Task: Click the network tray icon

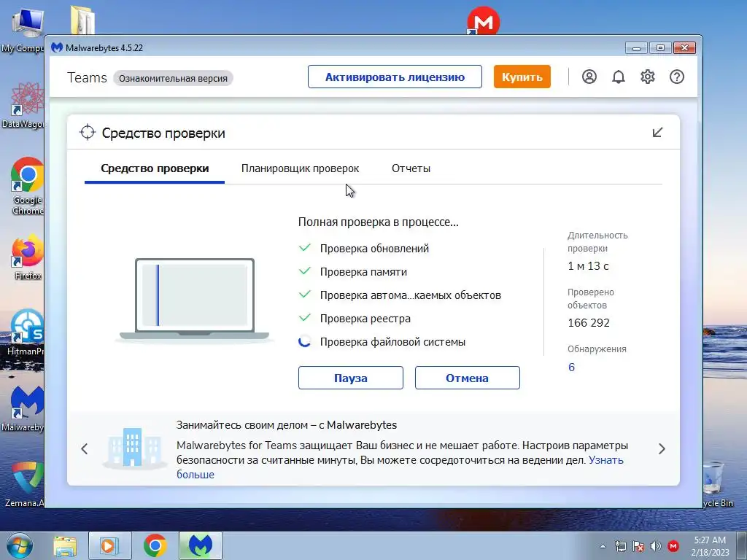Action: click(x=620, y=546)
